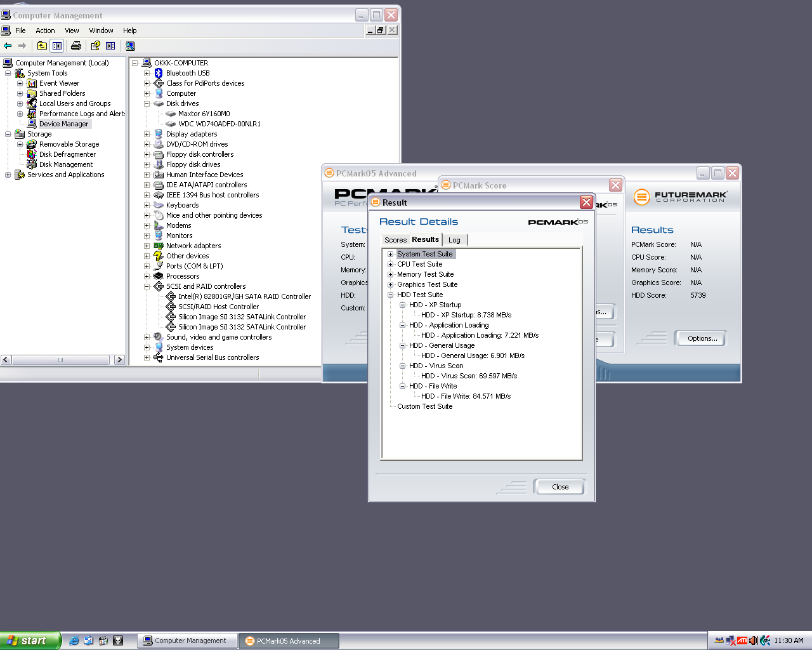
Task: Click Scan for hardware changes toolbar icon
Action: 130,46
